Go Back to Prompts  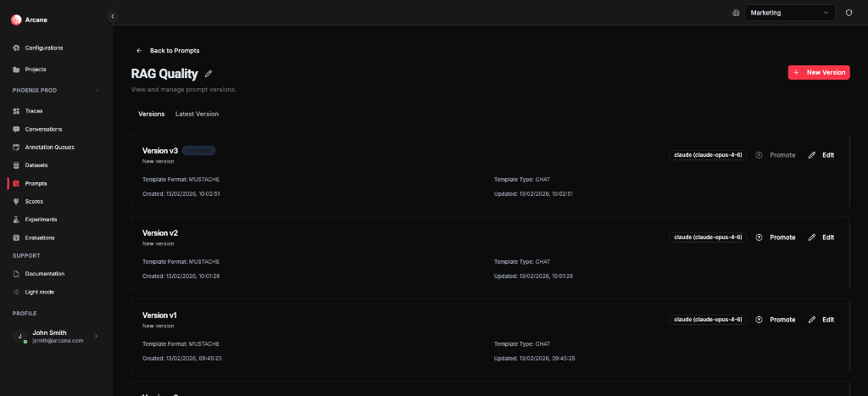click(x=168, y=51)
